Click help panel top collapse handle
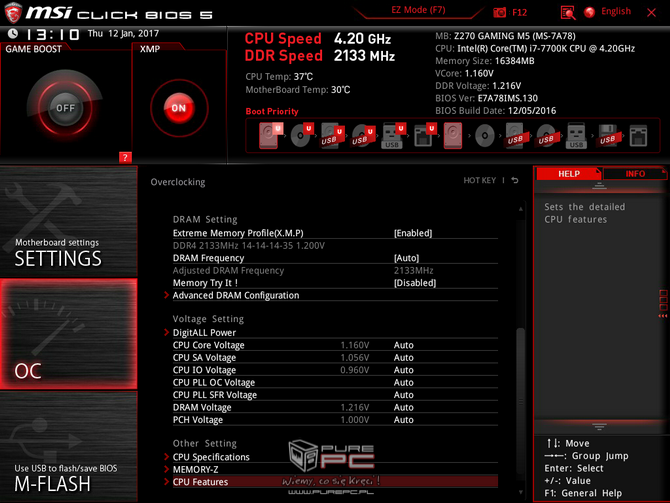 point(599,185)
